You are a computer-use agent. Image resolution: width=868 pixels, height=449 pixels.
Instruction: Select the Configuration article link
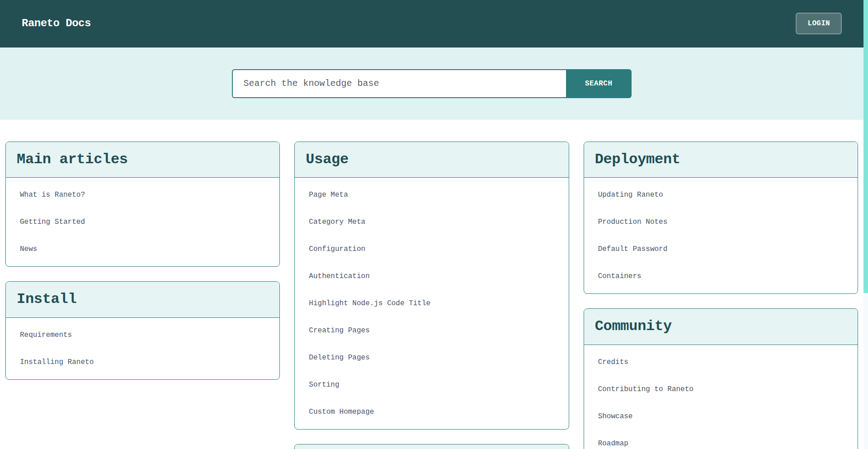pos(337,249)
